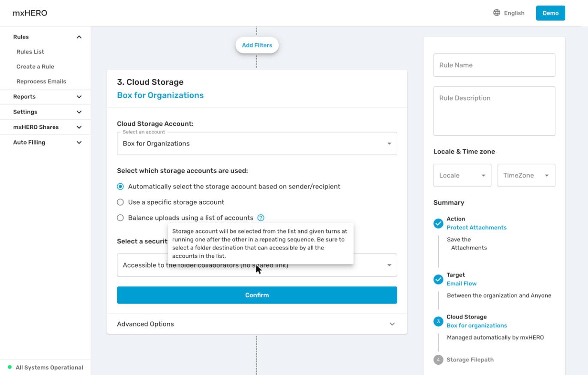Screen dimensions: 588x375
Task: Select automatic storage account by sender/recipient
Action: pyautogui.click(x=120, y=187)
